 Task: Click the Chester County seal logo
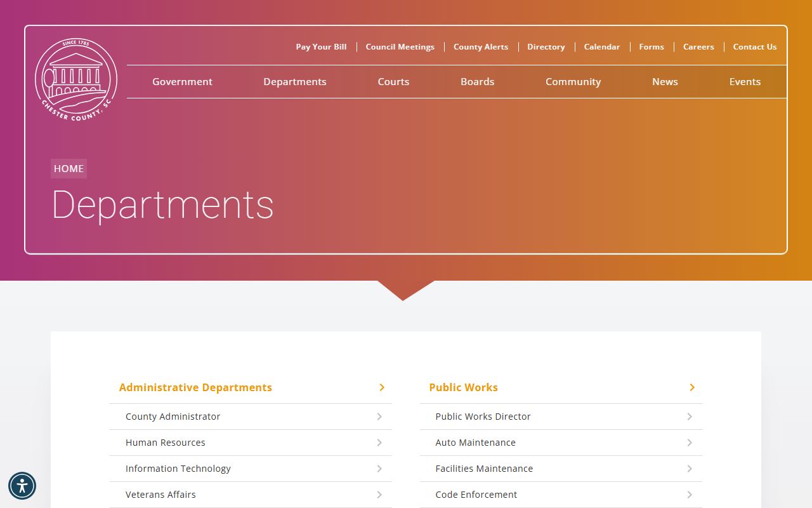[76, 80]
